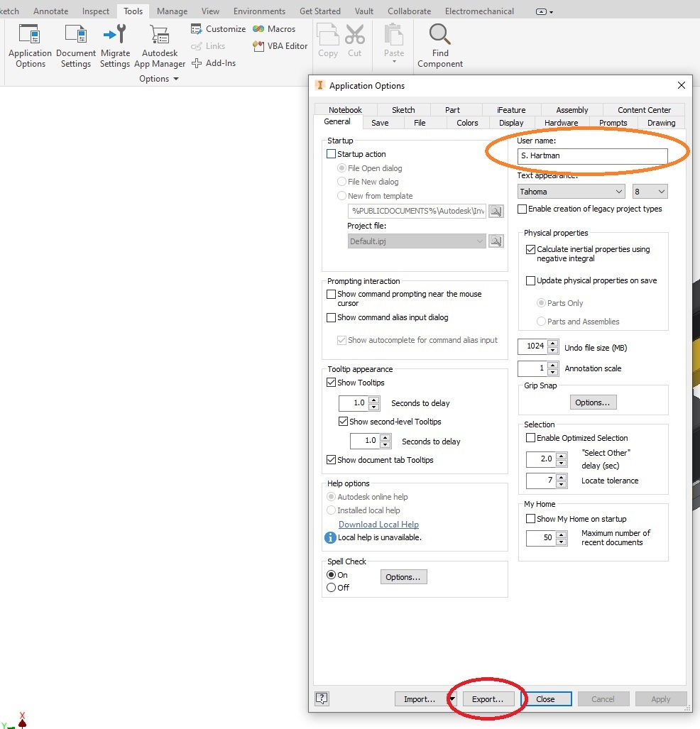Enable Optimized Selection checkbox
Image resolution: width=700 pixels, height=729 pixels.
tap(530, 438)
